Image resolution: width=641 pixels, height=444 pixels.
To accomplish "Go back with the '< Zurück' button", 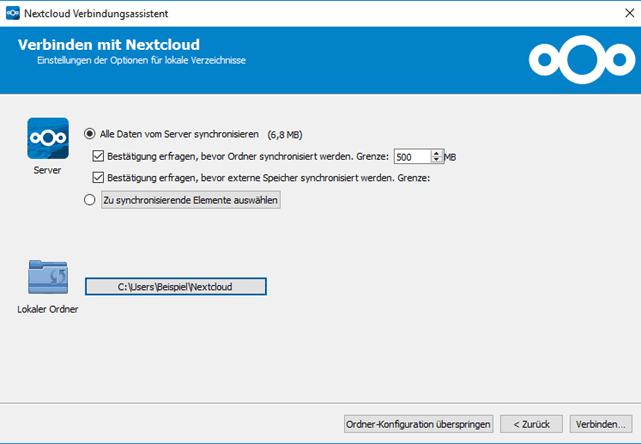I will (x=531, y=424).
